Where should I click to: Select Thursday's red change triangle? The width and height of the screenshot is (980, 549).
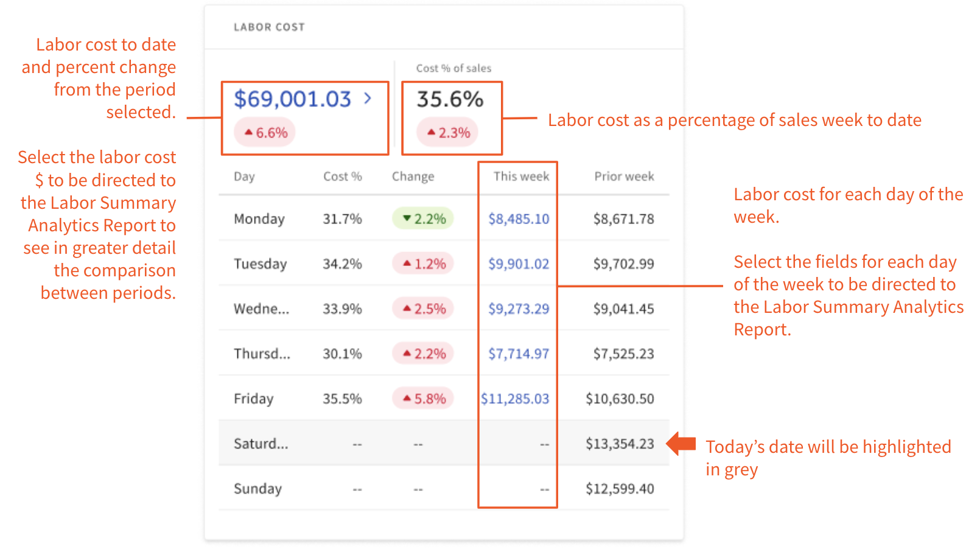tap(407, 353)
